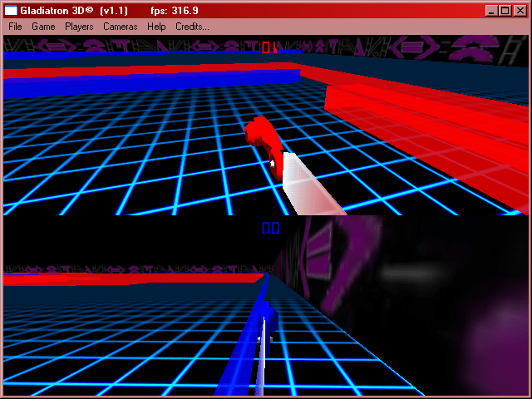
Task: Maximize the Gladiatron 3D window
Action: 505,11
